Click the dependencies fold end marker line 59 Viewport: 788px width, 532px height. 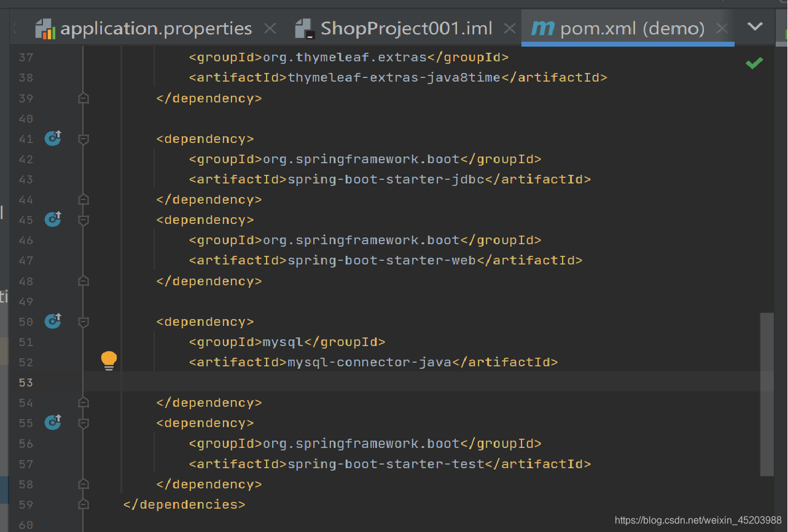click(x=84, y=504)
